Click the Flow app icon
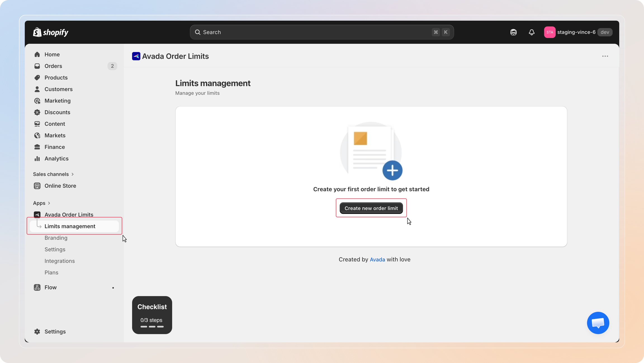 click(37, 287)
